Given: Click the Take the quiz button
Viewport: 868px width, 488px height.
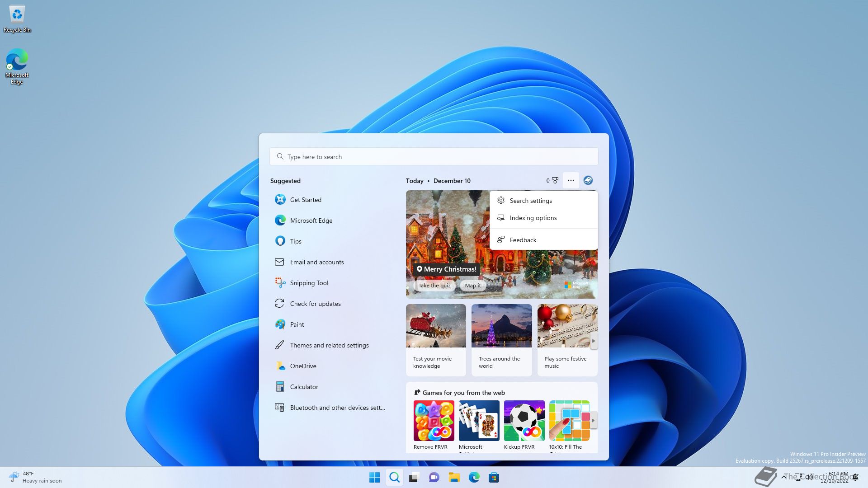Looking at the screenshot, I should pos(434,286).
